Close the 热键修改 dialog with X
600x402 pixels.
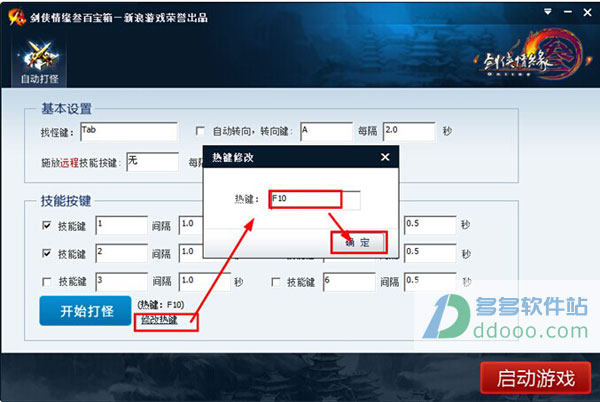click(385, 157)
